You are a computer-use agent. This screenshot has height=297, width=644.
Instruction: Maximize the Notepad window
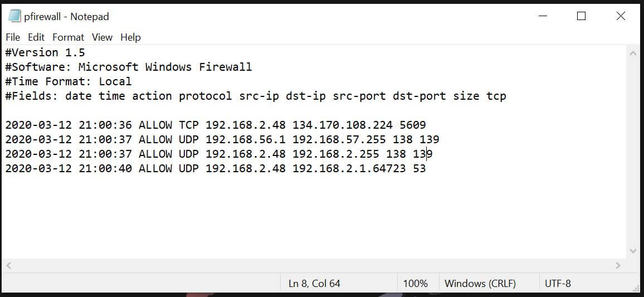(x=581, y=16)
